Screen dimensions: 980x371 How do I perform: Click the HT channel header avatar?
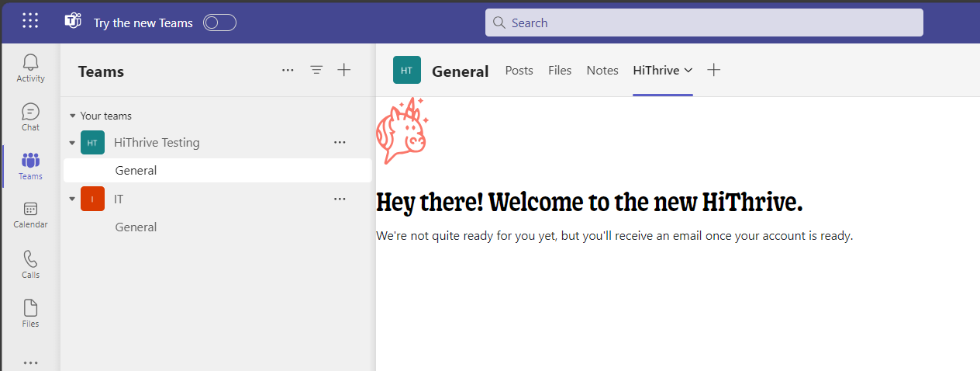(407, 70)
